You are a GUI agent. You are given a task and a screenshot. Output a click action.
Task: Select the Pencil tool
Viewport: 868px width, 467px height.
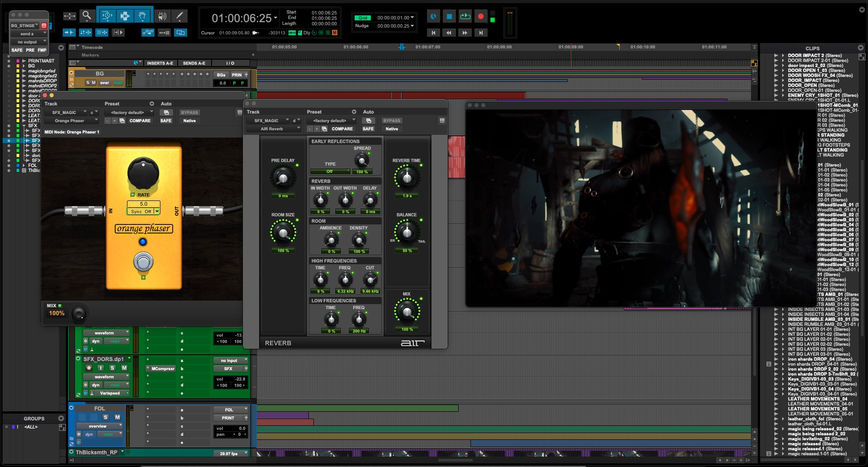coord(179,16)
